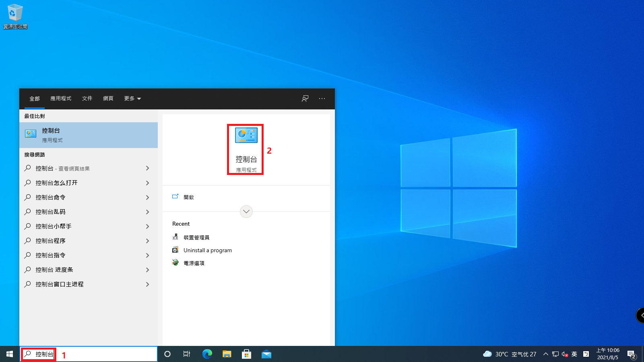The width and height of the screenshot is (644, 362).
Task: Click the Cortana circle icon
Action: click(x=167, y=354)
